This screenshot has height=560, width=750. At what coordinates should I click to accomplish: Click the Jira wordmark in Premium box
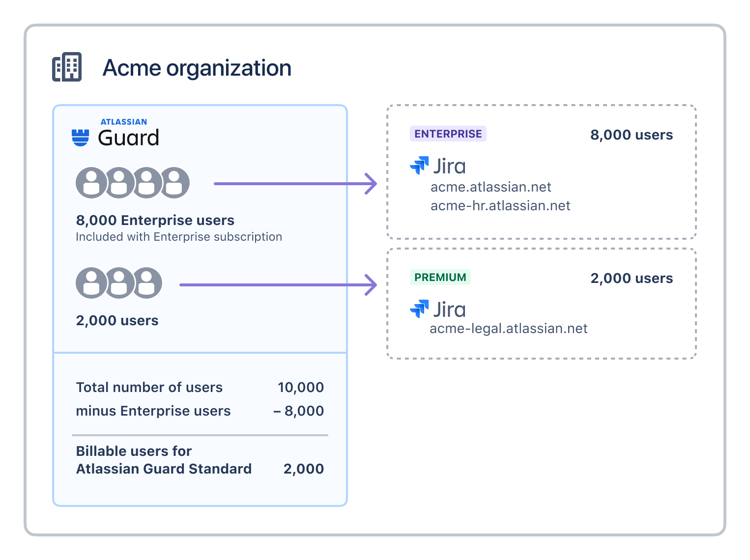[x=449, y=309]
